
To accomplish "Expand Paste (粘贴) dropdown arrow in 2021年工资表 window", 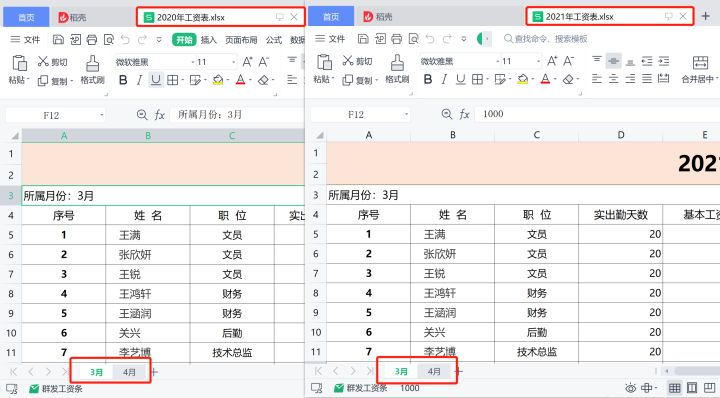I will coord(332,79).
